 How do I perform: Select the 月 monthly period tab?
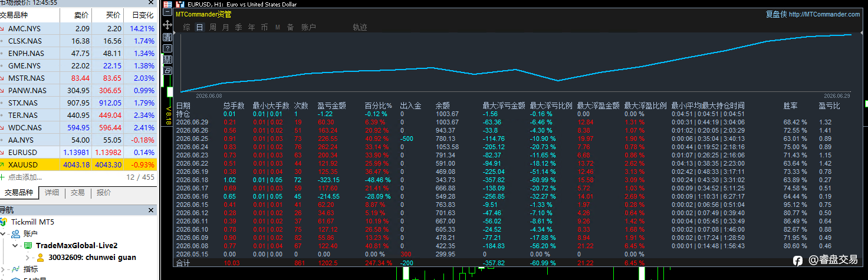click(x=225, y=27)
